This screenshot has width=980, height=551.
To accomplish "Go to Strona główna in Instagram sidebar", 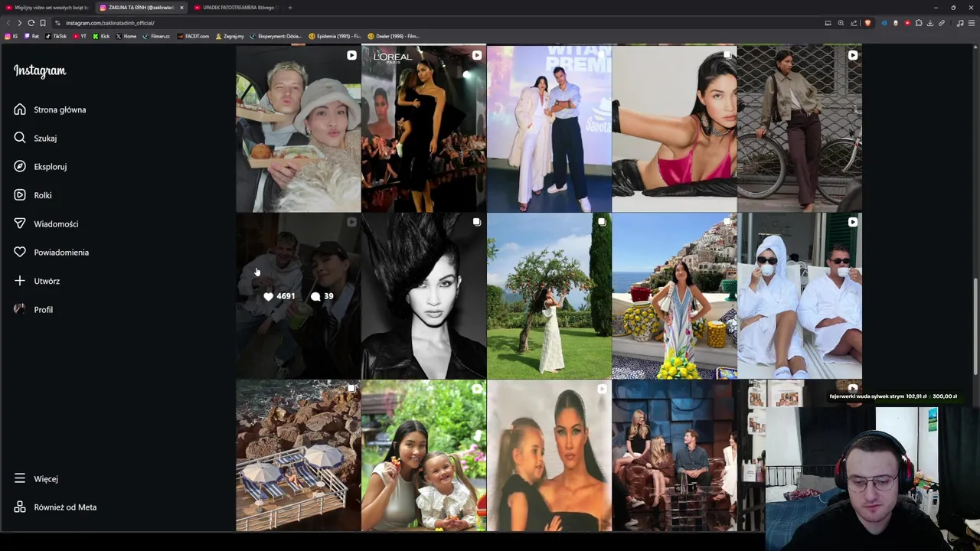I will (x=50, y=109).
